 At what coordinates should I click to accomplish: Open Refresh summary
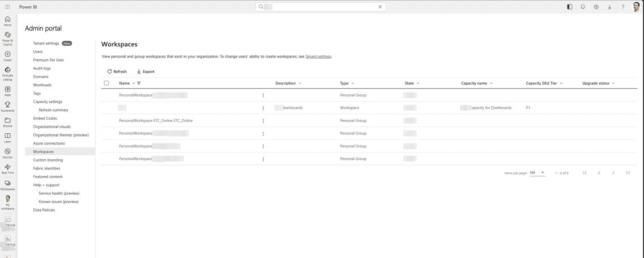coord(54,110)
